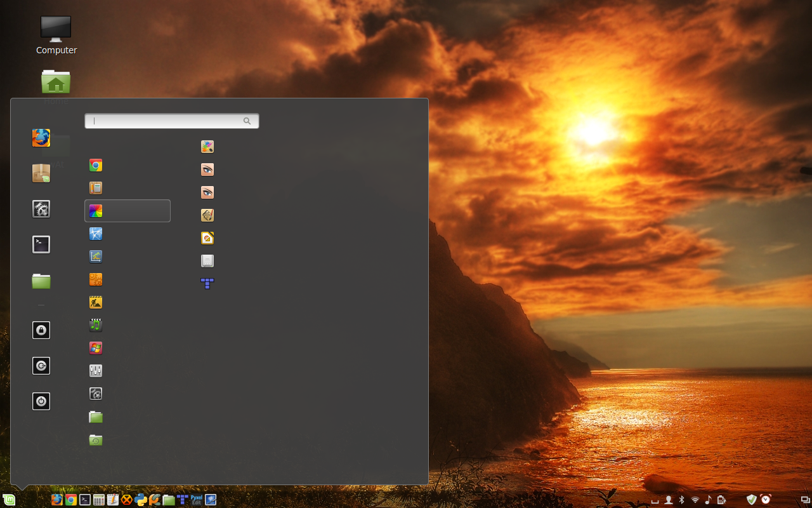Select the Chrome icon category in menu
This screenshot has height=508, width=812.
point(96,166)
